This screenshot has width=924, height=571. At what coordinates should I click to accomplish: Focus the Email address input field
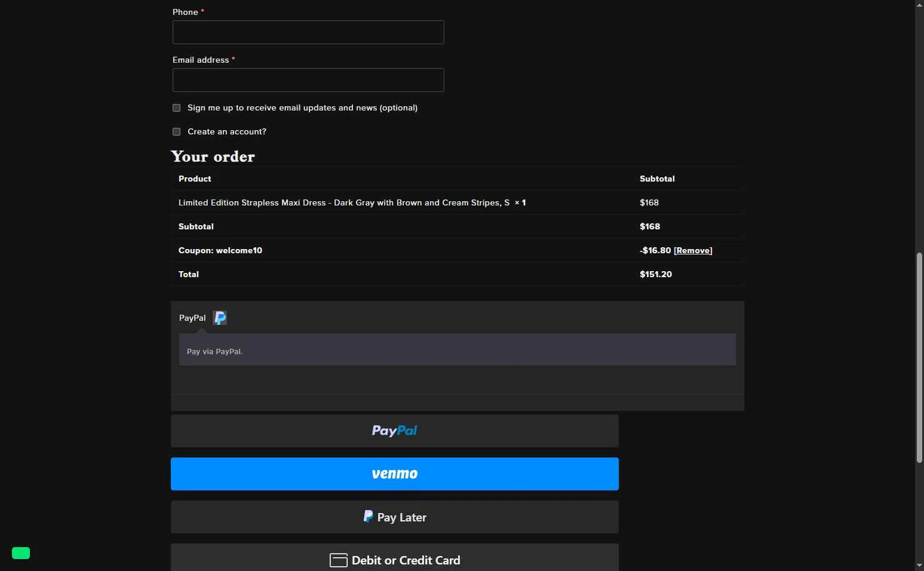tap(308, 80)
